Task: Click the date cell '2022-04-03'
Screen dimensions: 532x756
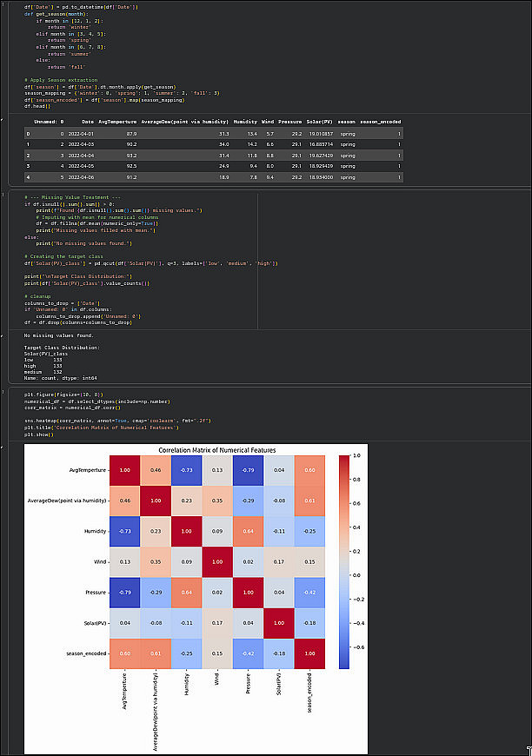Action: coord(81,144)
